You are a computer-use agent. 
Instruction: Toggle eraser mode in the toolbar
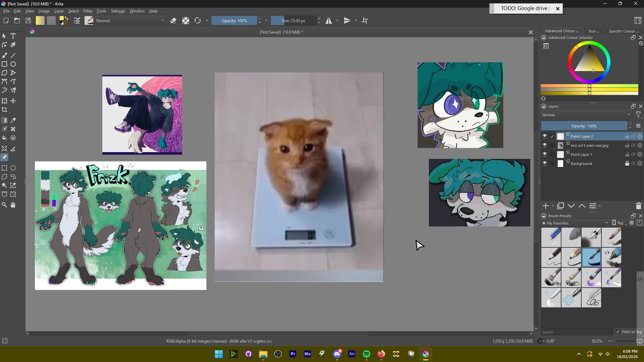(173, 21)
